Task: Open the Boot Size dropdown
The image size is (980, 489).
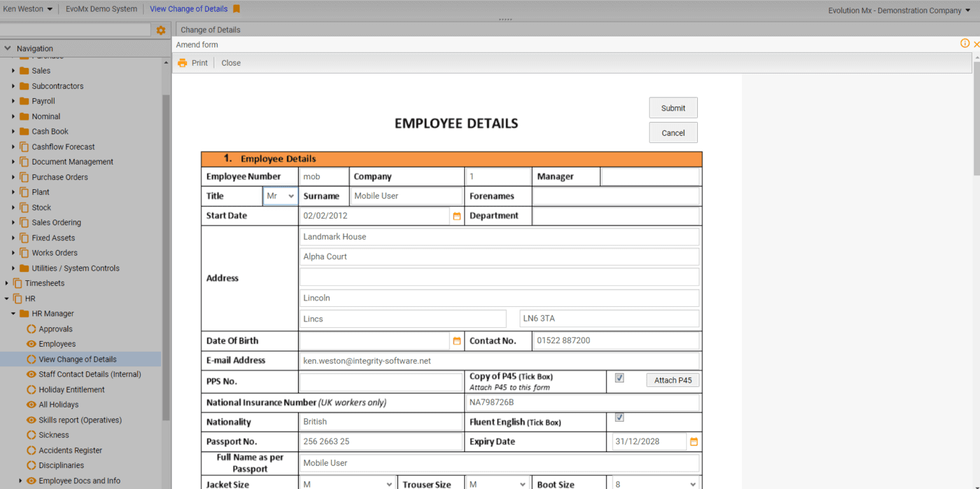Action: (x=655, y=484)
